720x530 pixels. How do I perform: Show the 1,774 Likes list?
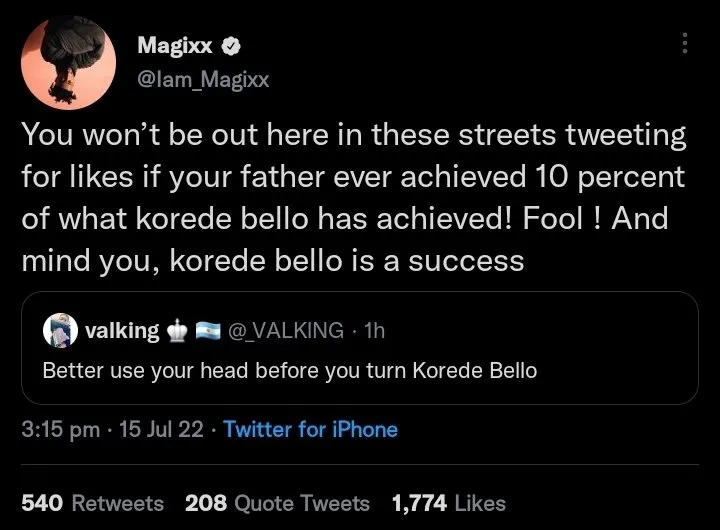click(448, 503)
